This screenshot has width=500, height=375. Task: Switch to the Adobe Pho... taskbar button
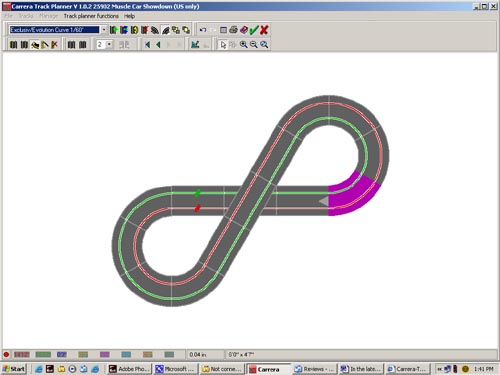130,369
